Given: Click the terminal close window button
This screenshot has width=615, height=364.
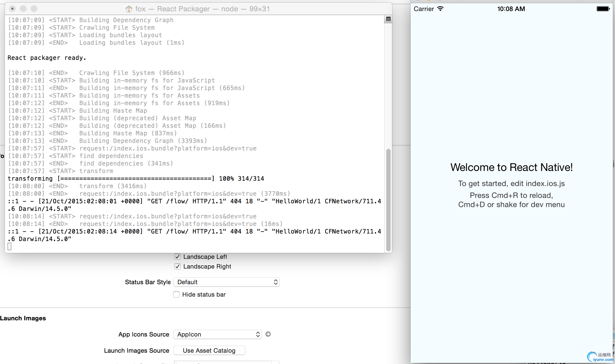Looking at the screenshot, I should point(12,9).
